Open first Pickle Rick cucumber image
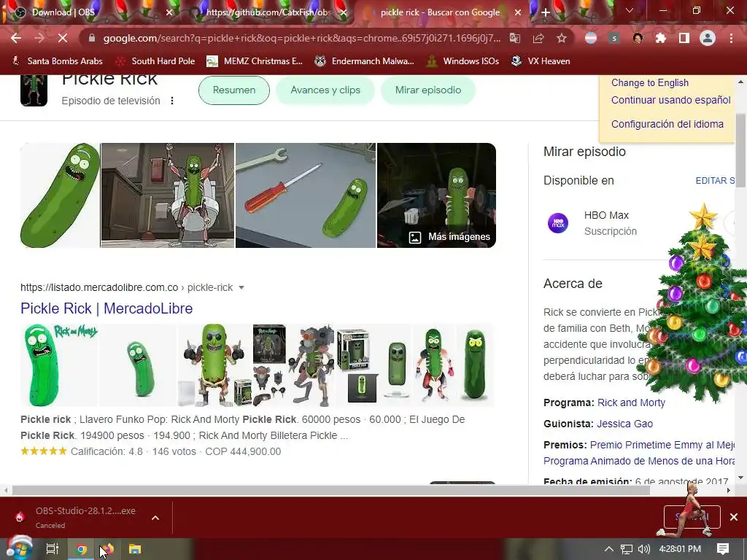 [x=60, y=195]
